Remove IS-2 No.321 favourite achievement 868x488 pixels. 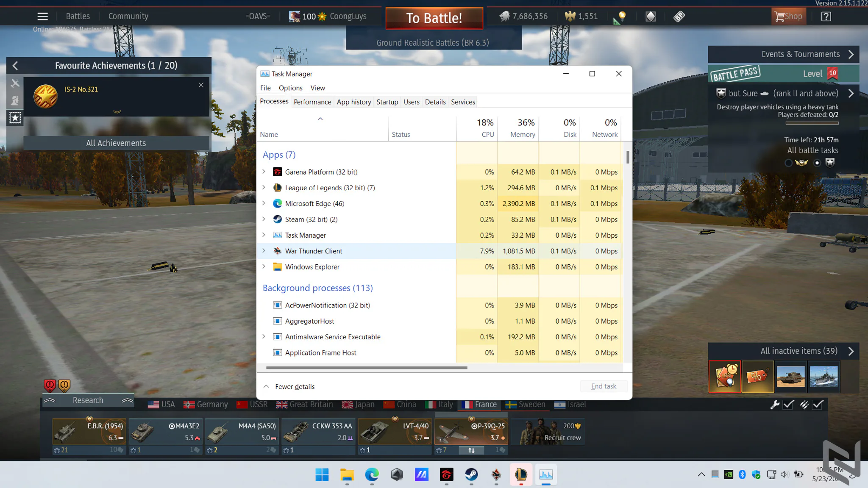coord(201,85)
